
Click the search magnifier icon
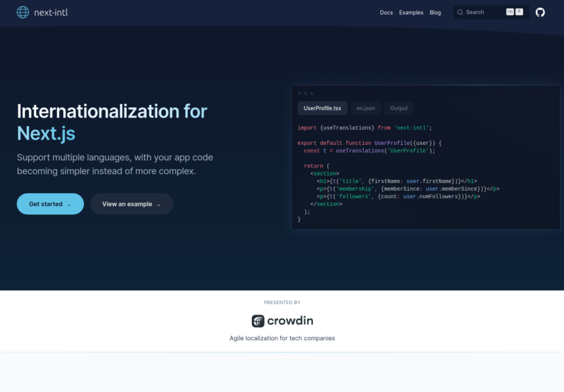pyautogui.click(x=460, y=12)
